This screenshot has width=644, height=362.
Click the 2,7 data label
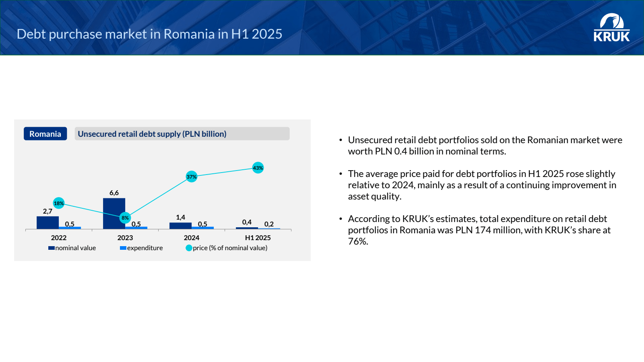pos(47,211)
